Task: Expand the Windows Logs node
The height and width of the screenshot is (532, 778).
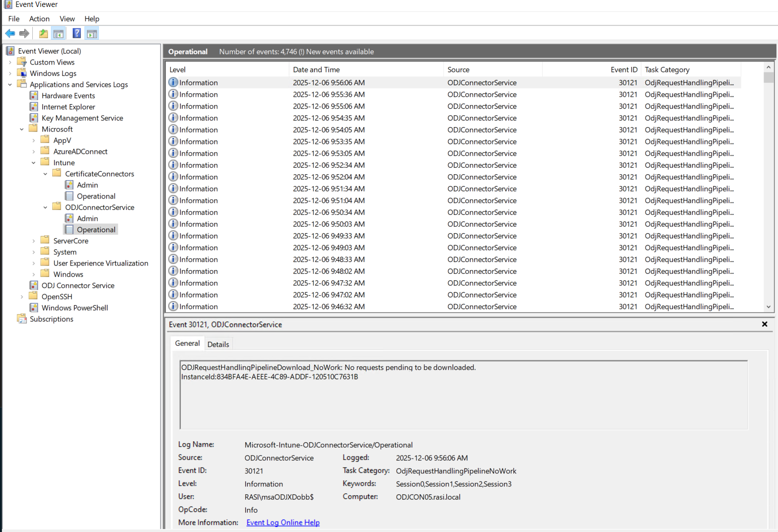Action: [x=10, y=73]
